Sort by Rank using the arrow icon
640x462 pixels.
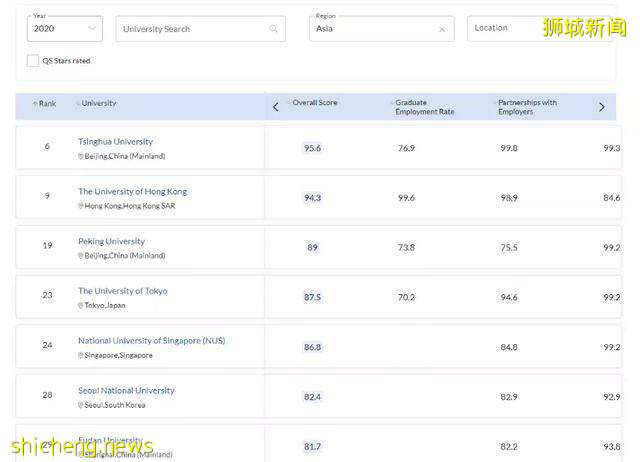coord(35,104)
